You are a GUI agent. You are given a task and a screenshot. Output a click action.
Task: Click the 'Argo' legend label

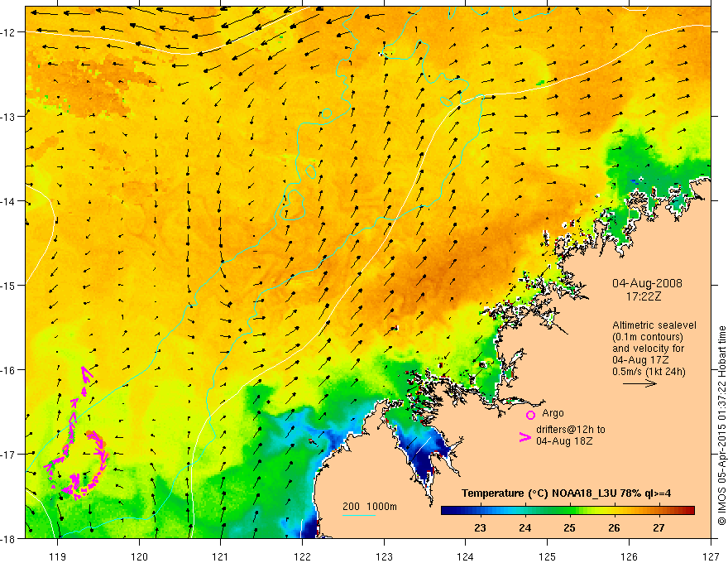[x=553, y=413]
